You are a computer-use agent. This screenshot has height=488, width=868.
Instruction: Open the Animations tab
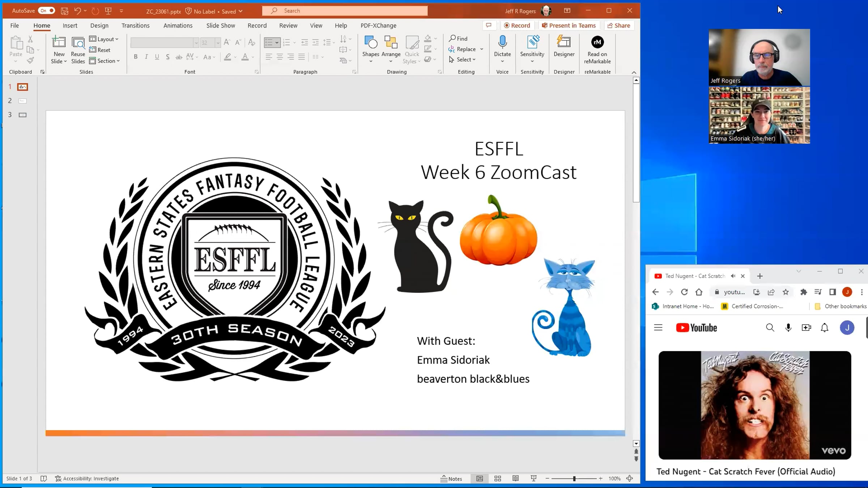[x=178, y=25]
